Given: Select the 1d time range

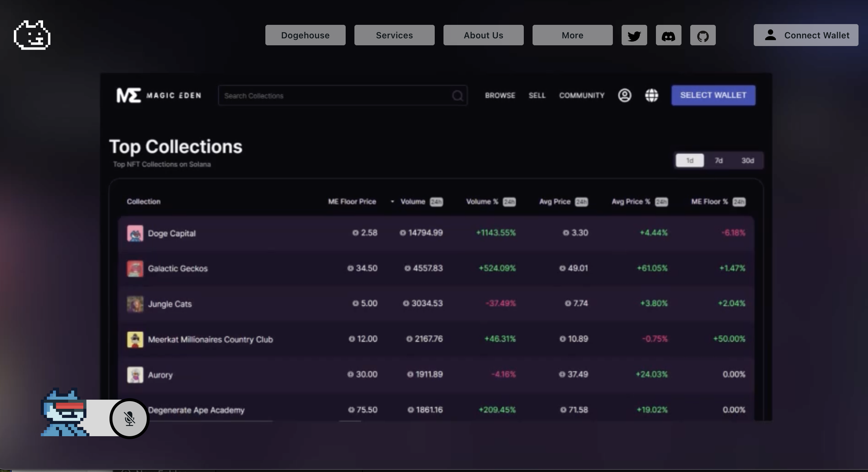Looking at the screenshot, I should click(x=690, y=160).
